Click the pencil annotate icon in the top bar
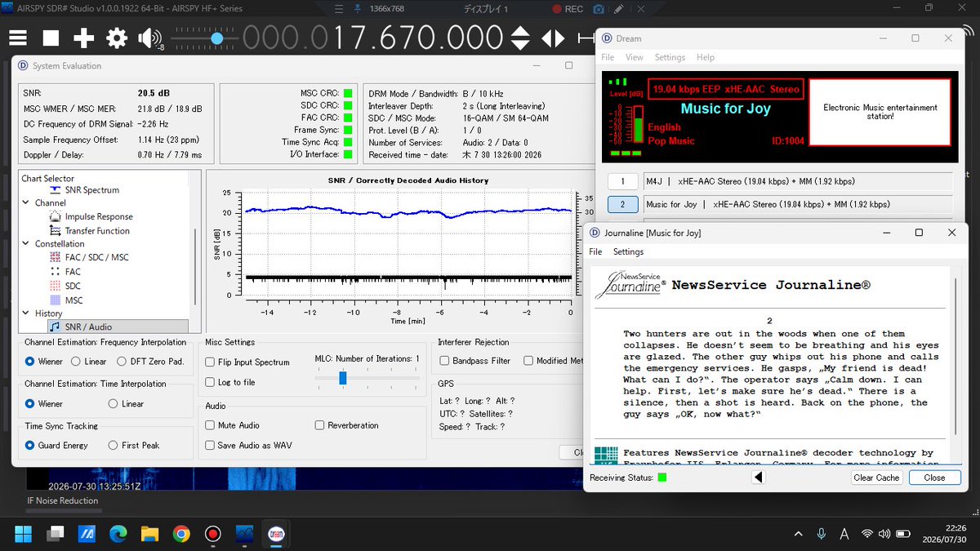Screen dimensions: 980x551 click(x=619, y=9)
